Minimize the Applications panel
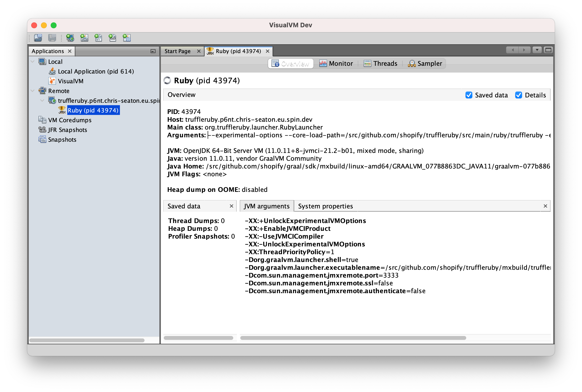The height and width of the screenshot is (392, 582). pos(153,51)
